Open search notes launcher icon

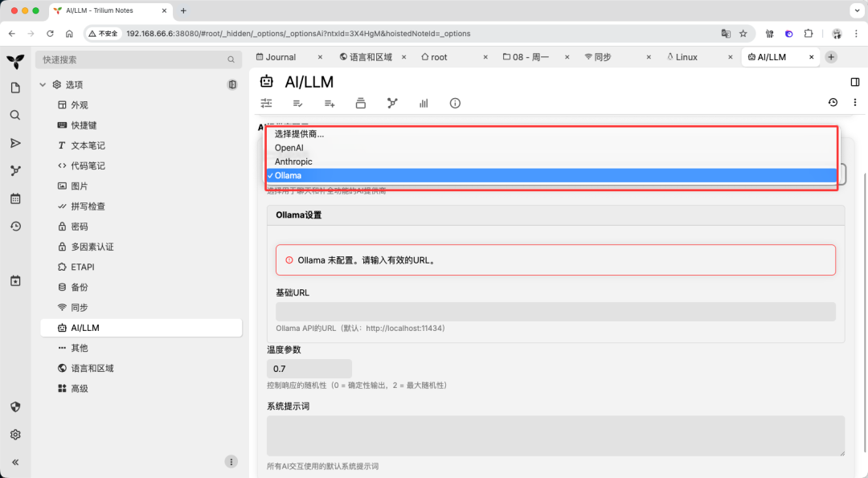point(15,115)
